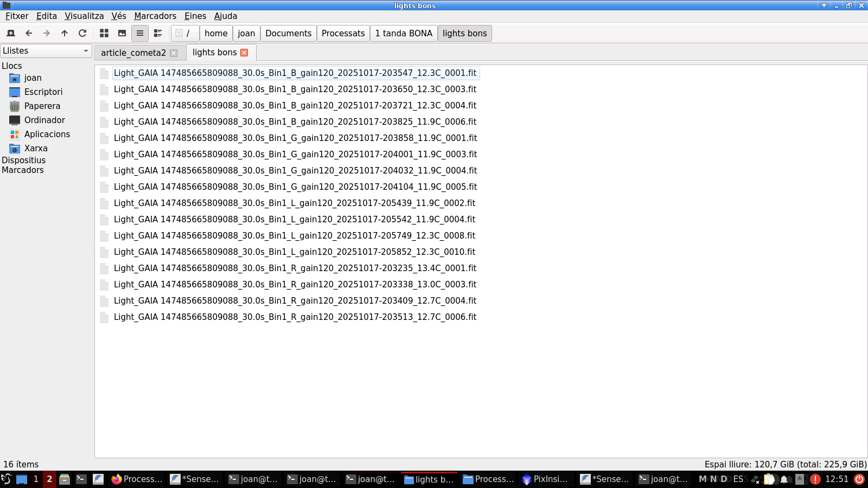Expand the Marcadors menu
Image resolution: width=868 pixels, height=488 pixels.
[x=155, y=16]
